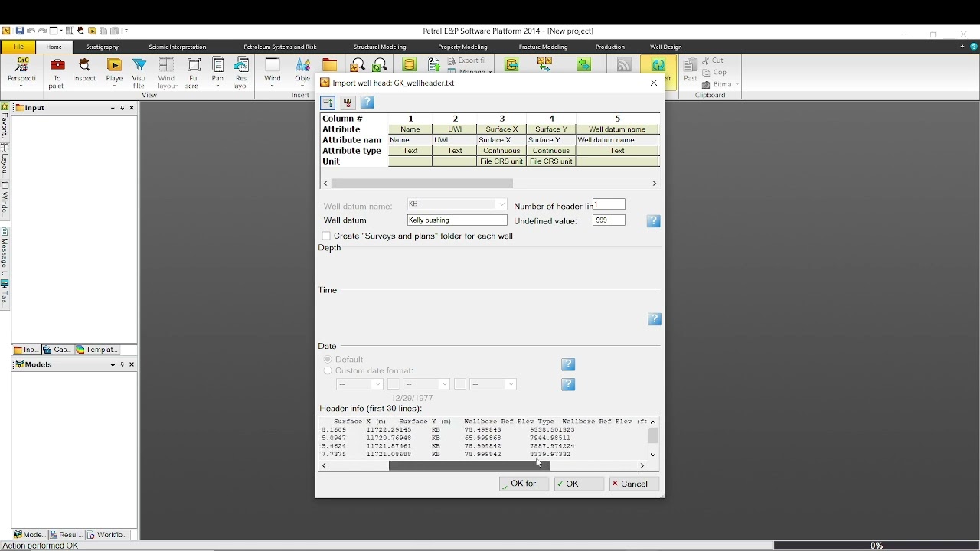980x551 pixels.
Task: Click help icon in the Time section
Action: pos(655,319)
